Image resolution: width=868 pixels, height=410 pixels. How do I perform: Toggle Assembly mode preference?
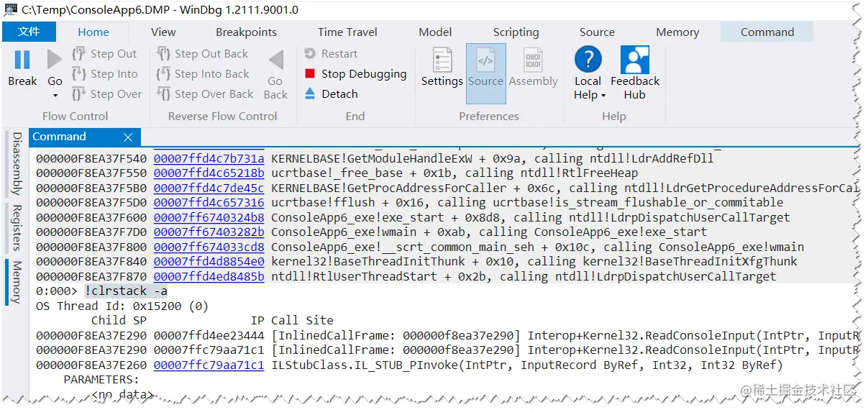click(x=533, y=60)
